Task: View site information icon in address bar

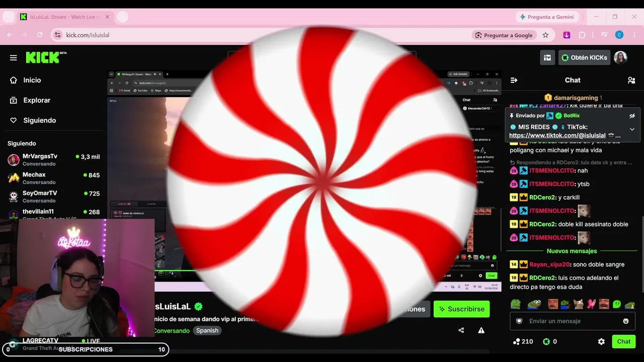Action: pyautogui.click(x=58, y=35)
